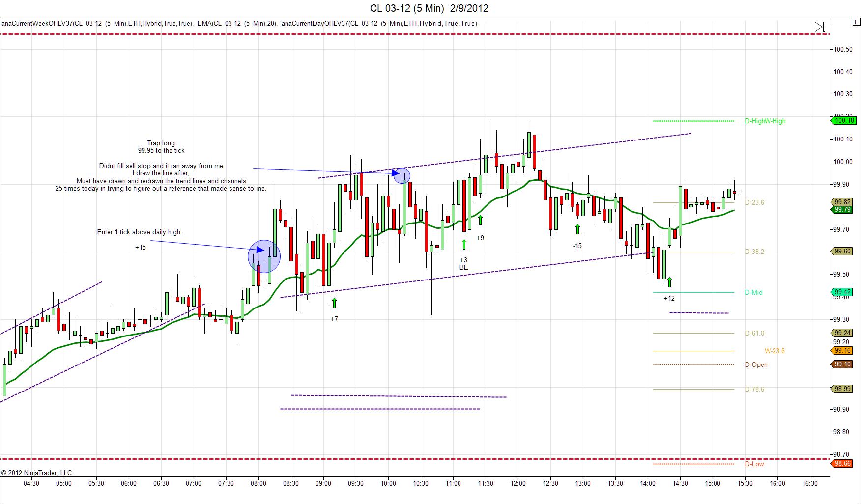Select the D-Low level label
861x504 pixels.
point(754,464)
